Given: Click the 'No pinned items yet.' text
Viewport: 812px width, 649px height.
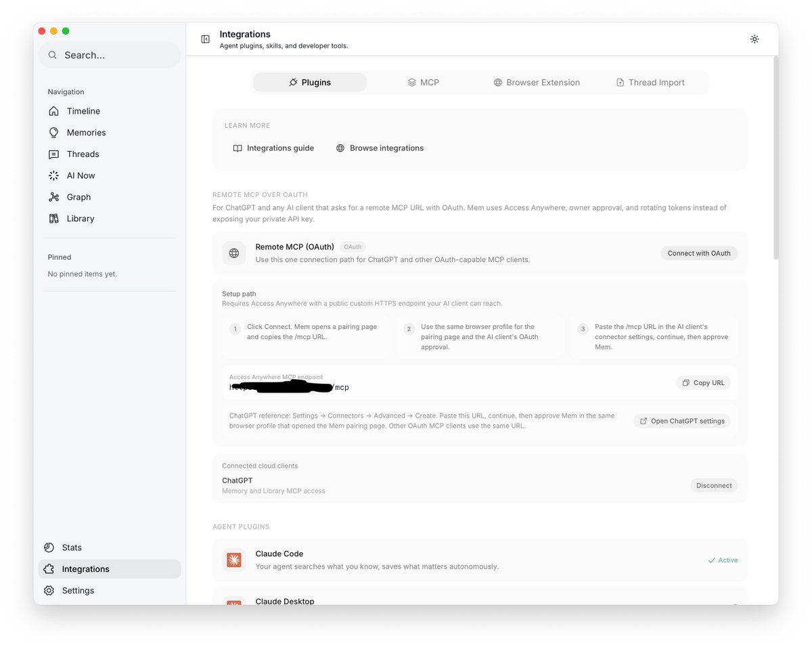Looking at the screenshot, I should pos(83,274).
